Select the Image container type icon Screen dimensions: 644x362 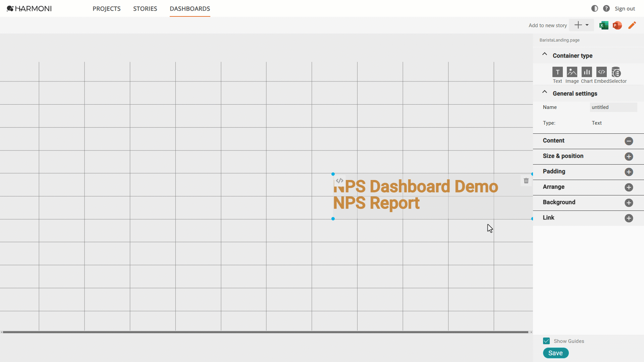pyautogui.click(x=572, y=72)
